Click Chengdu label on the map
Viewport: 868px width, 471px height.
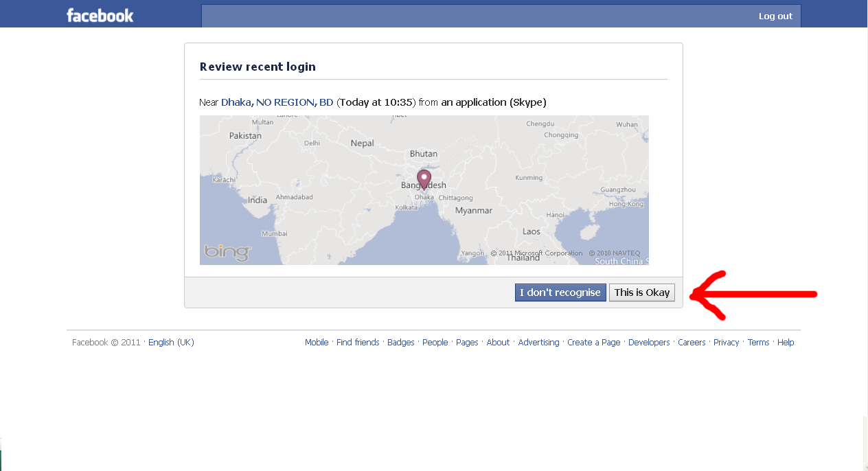click(x=540, y=124)
